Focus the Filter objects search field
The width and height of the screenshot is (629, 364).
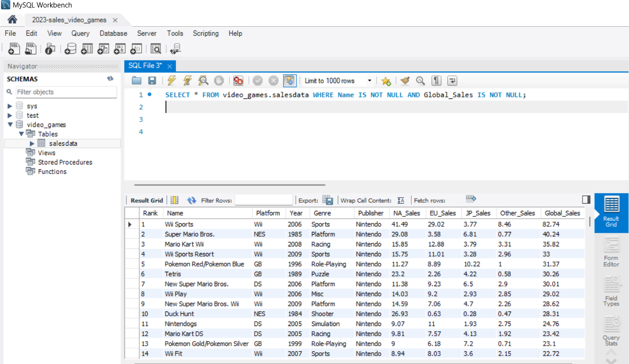(66, 92)
